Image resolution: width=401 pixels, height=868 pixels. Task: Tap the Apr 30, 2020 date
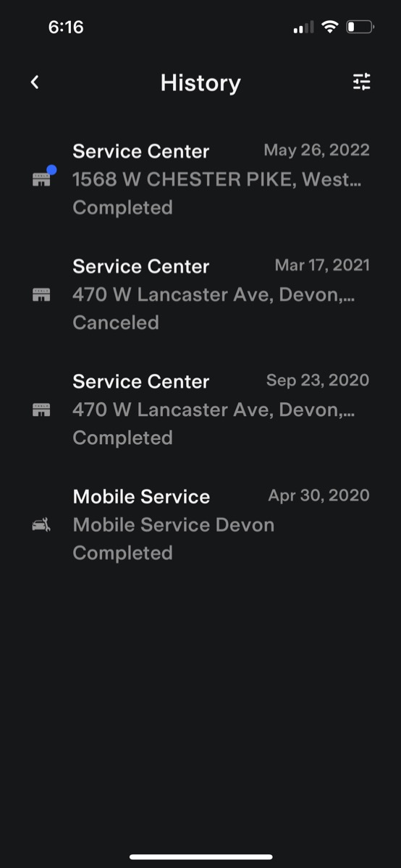pos(318,495)
